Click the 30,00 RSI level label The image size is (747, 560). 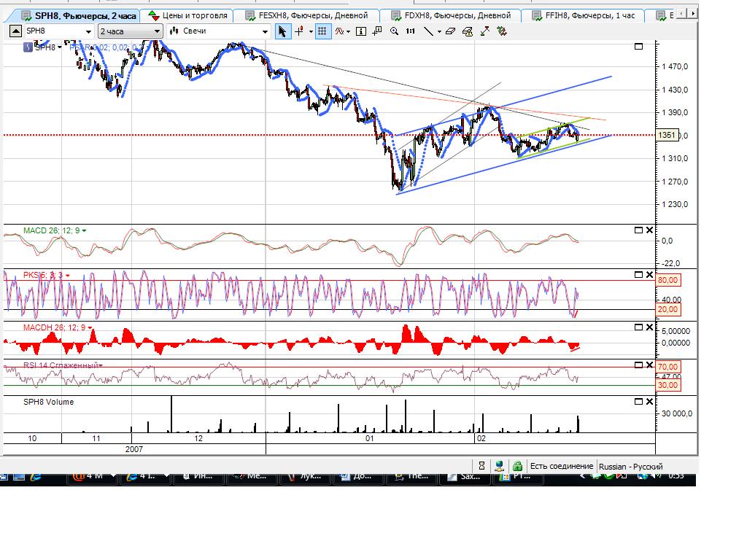coord(668,385)
